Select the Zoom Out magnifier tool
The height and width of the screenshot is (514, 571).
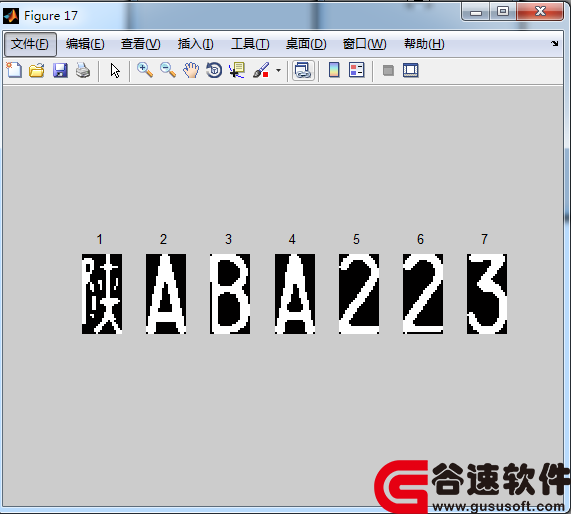[168, 70]
